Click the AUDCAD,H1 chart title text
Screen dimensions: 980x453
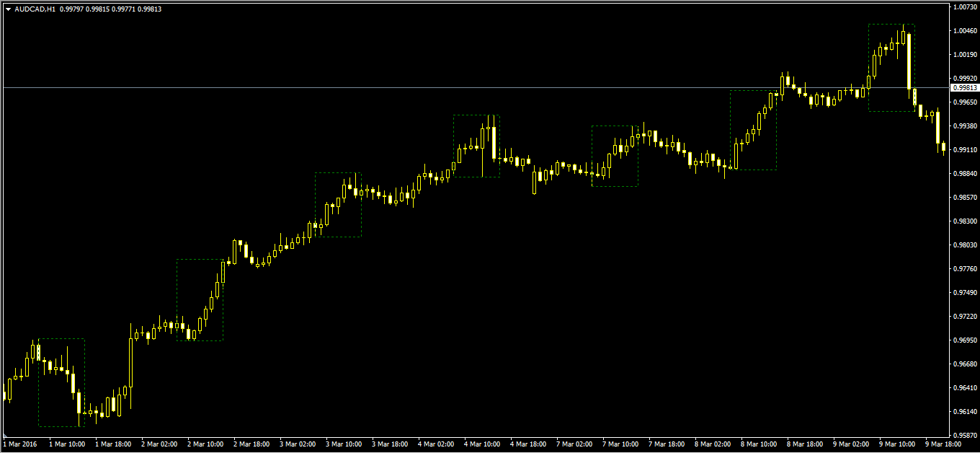click(x=35, y=9)
